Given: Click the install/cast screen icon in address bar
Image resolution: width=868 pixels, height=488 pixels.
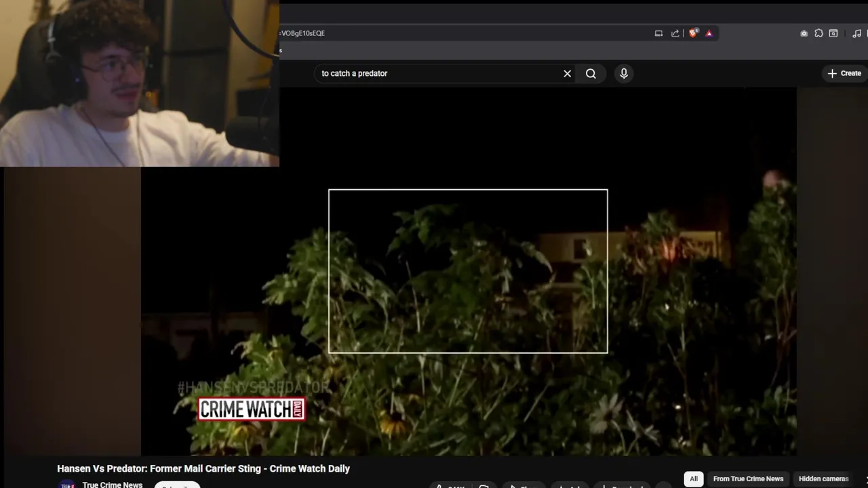Looking at the screenshot, I should tap(658, 33).
